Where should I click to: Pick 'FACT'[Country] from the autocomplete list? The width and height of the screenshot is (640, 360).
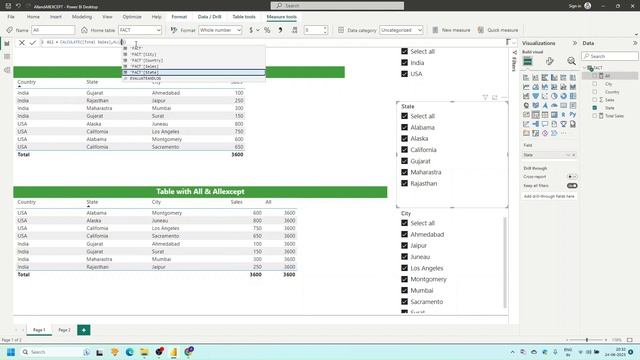click(194, 60)
